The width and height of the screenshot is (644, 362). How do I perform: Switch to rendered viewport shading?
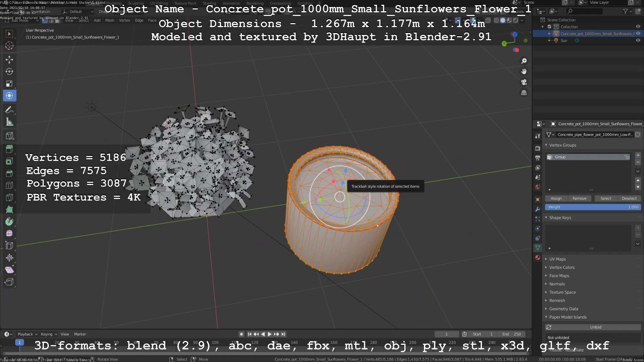pyautogui.click(x=515, y=20)
